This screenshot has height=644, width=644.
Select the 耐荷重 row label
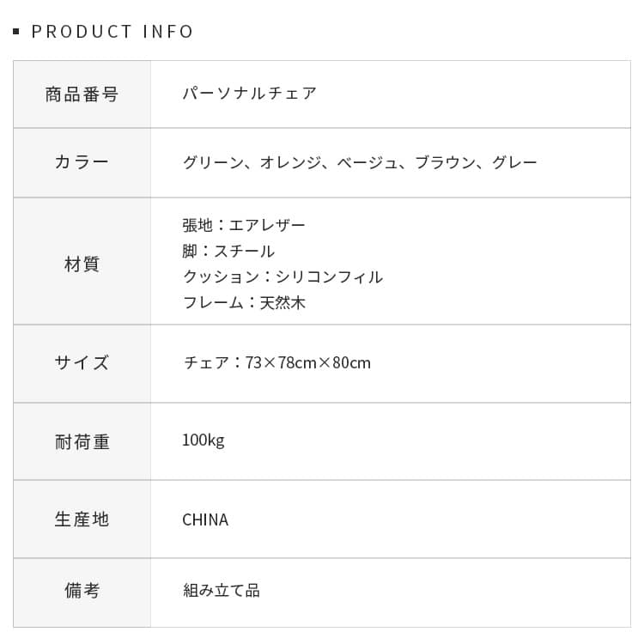click(x=82, y=442)
